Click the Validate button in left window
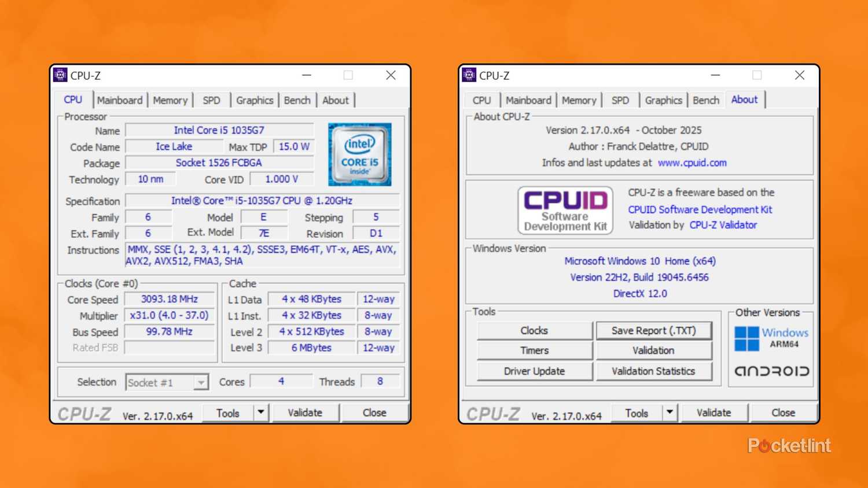The image size is (868, 488). 305,412
